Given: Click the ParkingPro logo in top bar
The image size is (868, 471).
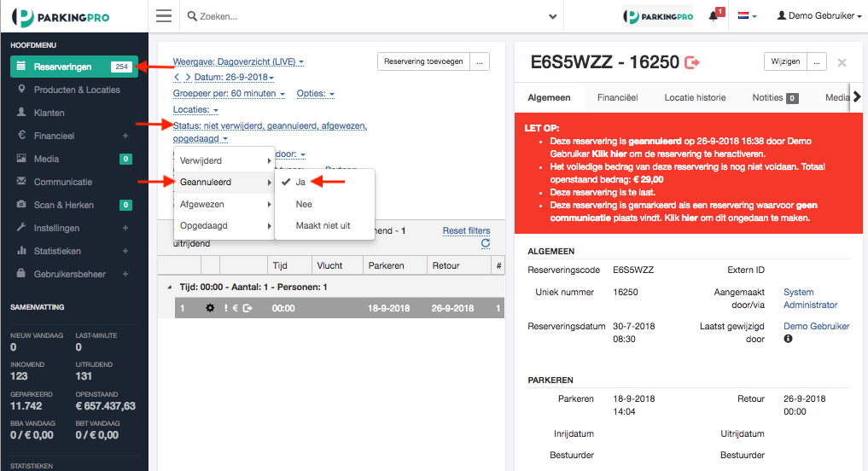Looking at the screenshot, I should coord(658,16).
